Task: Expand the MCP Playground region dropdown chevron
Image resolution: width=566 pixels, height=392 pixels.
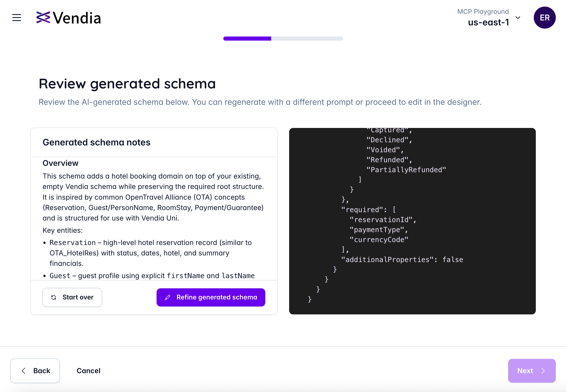Action: point(518,18)
